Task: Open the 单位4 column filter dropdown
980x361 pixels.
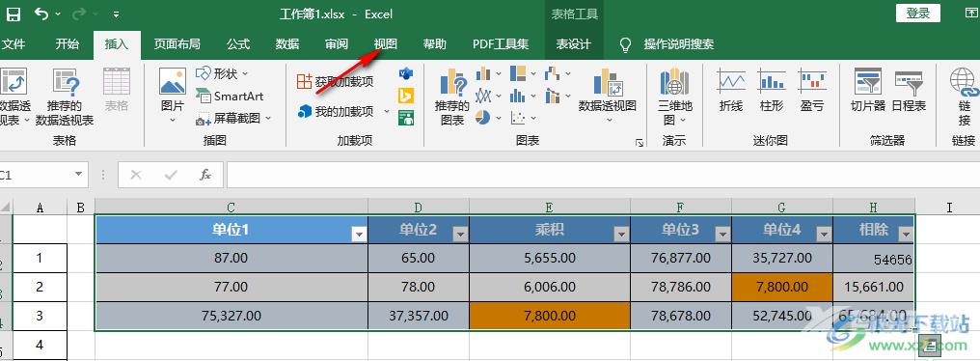Action: tap(824, 235)
